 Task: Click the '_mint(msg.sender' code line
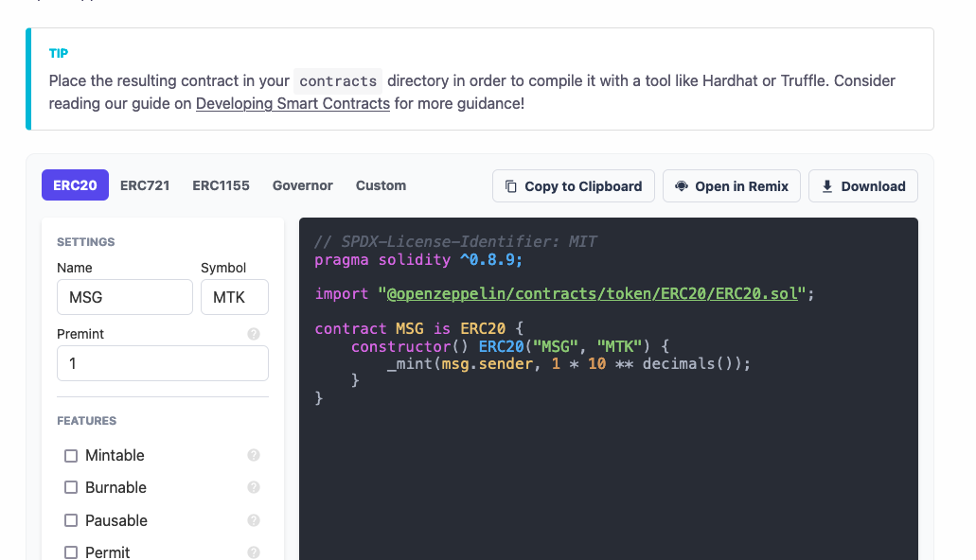[x=569, y=363]
